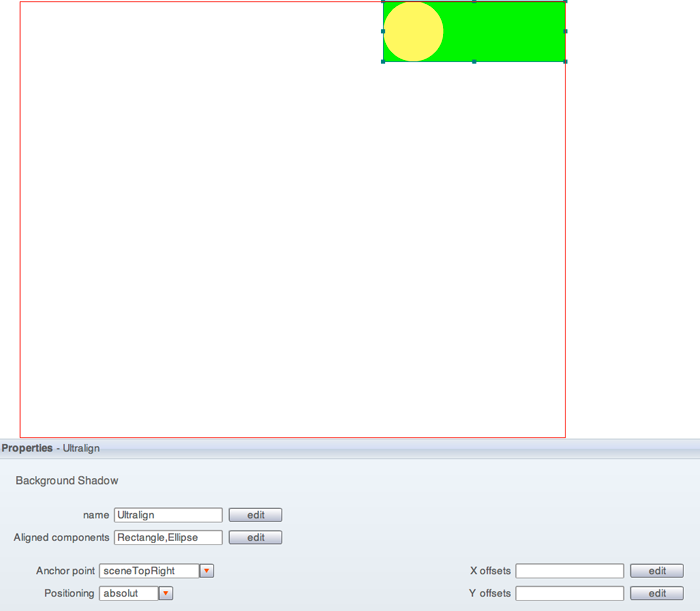
Task: Click the left-middle selection handle
Action: 383,31
